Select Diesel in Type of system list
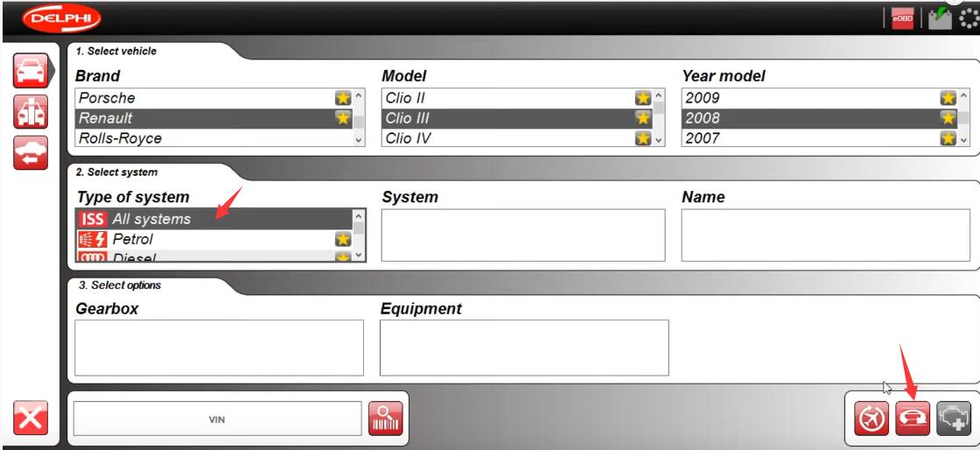Viewport: 980px width, 450px height. click(213, 257)
